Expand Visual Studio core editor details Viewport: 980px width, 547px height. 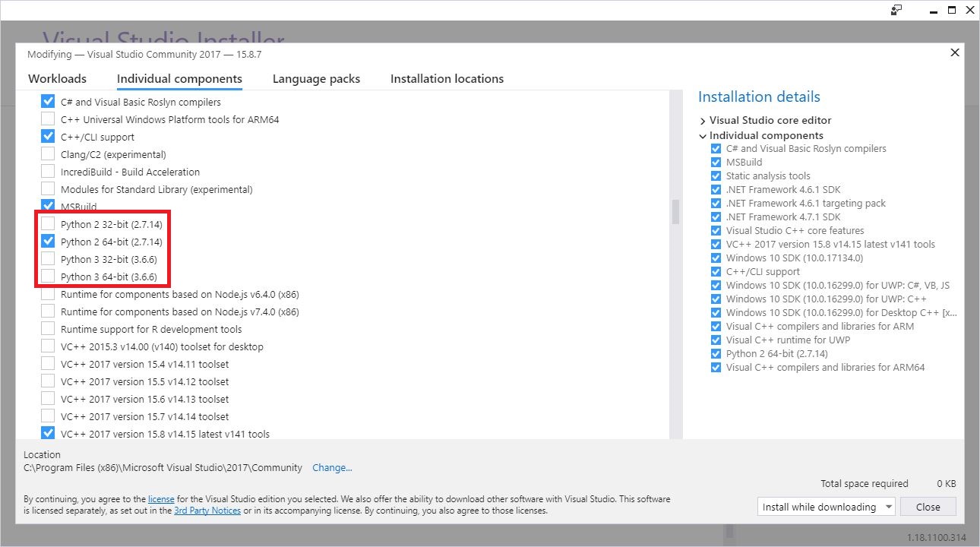[x=703, y=120]
